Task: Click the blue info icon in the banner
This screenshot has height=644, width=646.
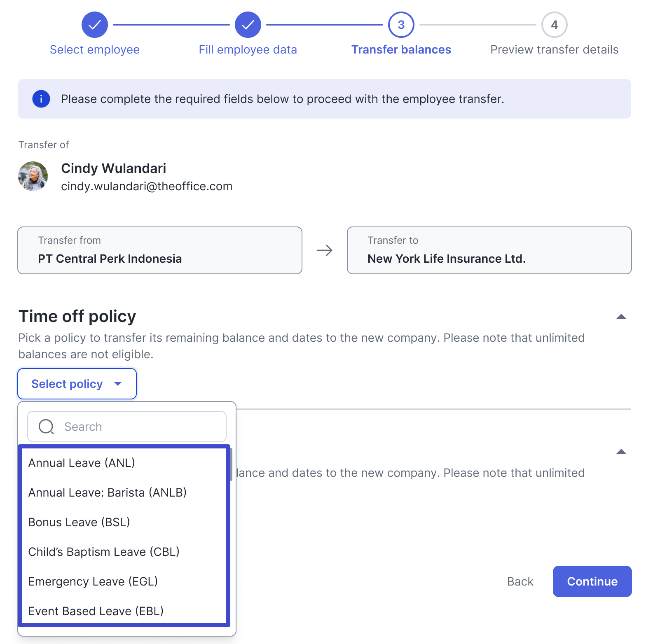Action: point(41,99)
